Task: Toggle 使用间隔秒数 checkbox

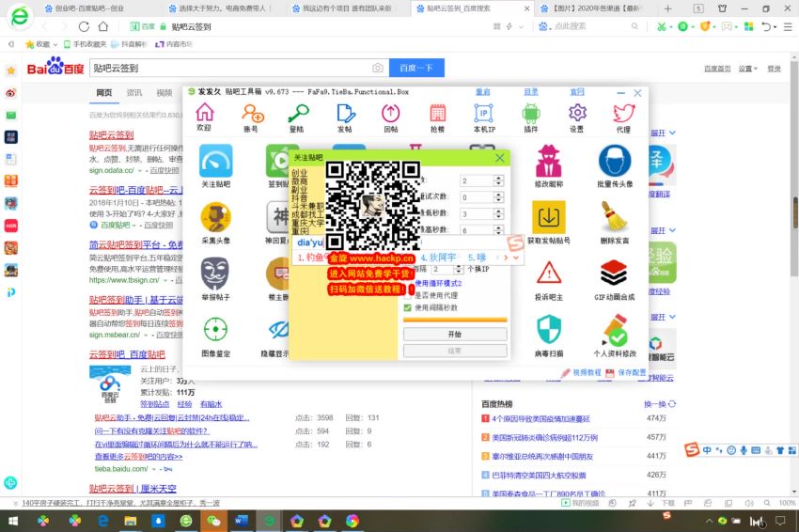Action: (x=407, y=307)
